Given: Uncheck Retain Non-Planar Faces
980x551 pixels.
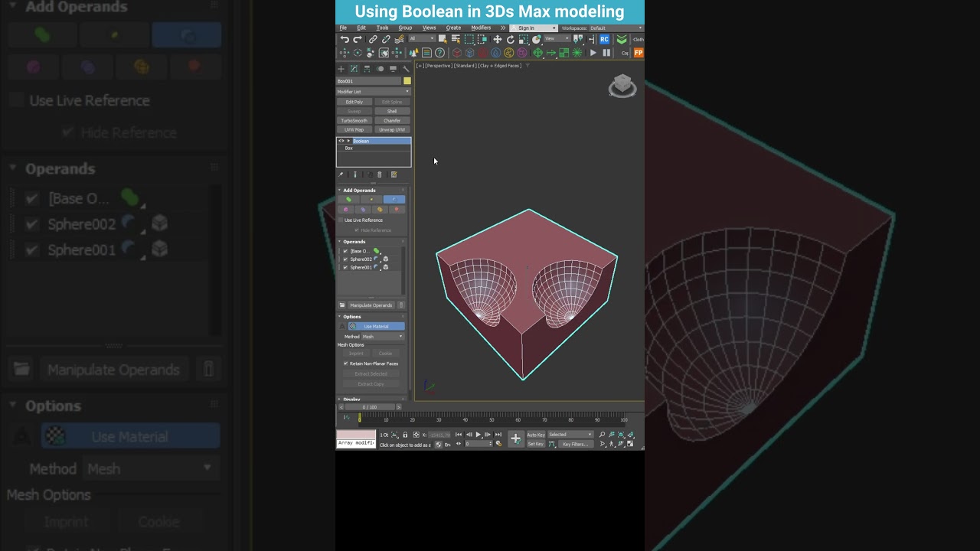Looking at the screenshot, I should [x=346, y=364].
